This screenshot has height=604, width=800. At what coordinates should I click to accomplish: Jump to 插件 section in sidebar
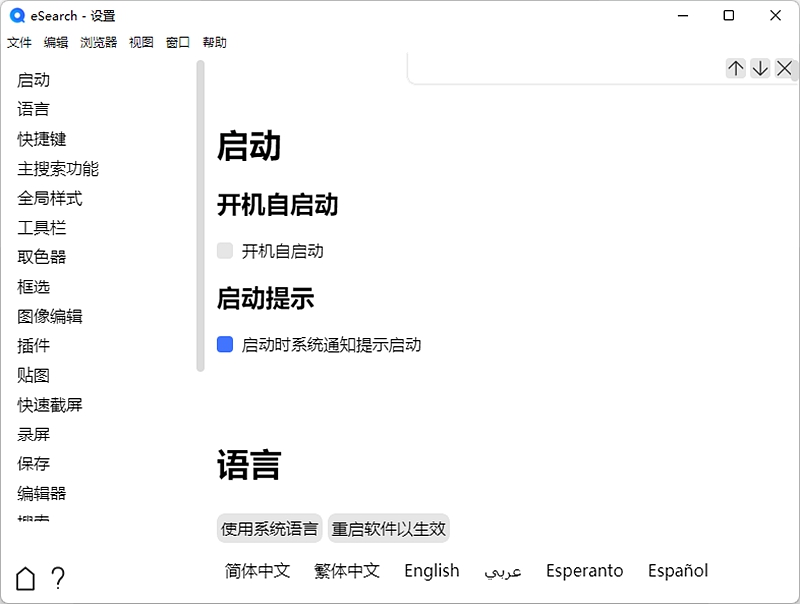pyautogui.click(x=34, y=345)
